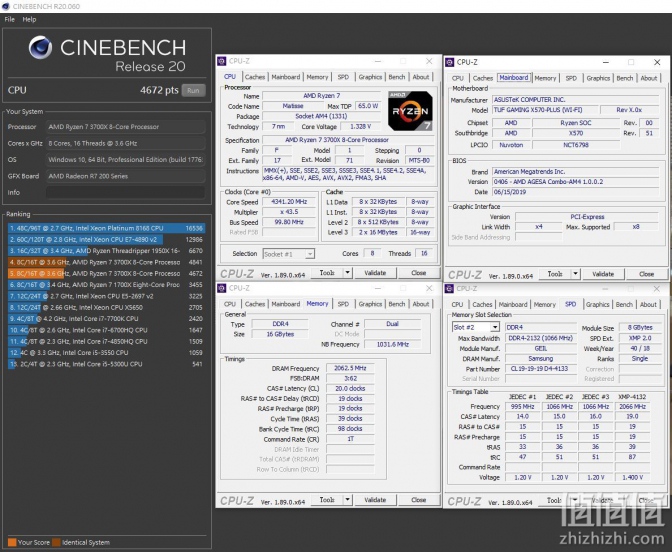Click dark orange Identical System legend swatch
Viewport: 672px width, 552px height.
click(x=56, y=542)
